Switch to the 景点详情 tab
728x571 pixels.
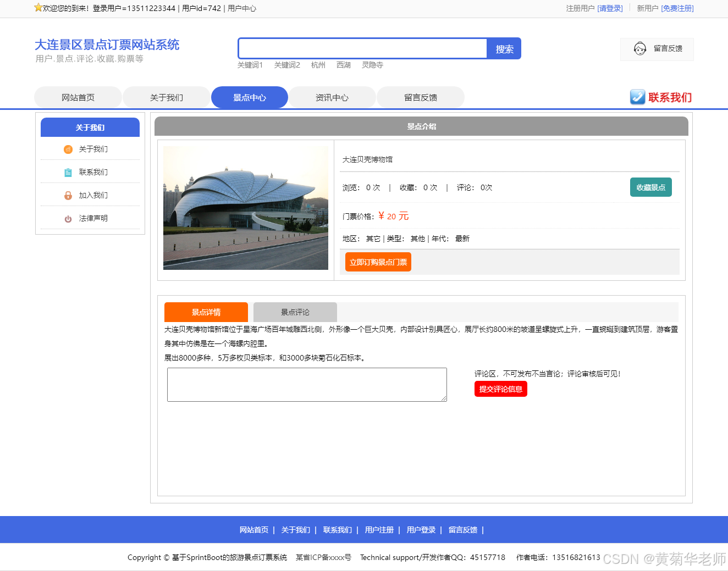click(206, 312)
